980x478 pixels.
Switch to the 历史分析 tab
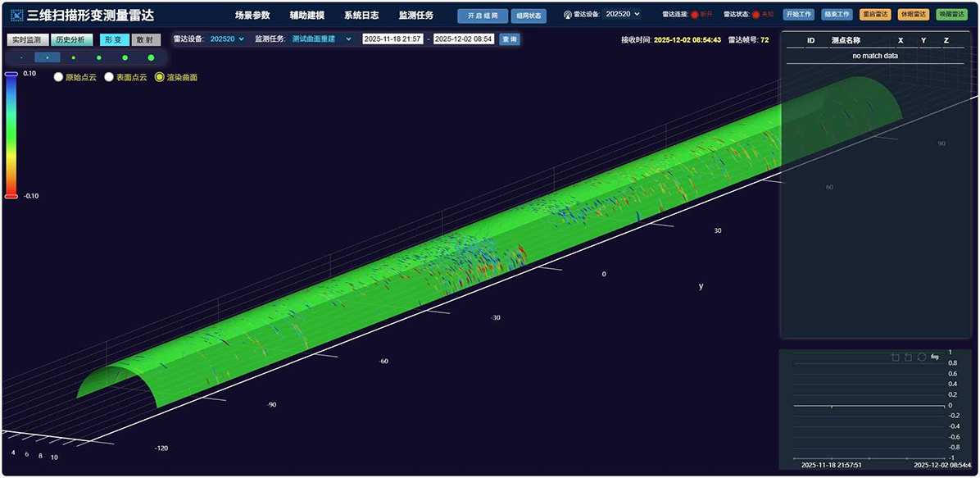coord(71,39)
